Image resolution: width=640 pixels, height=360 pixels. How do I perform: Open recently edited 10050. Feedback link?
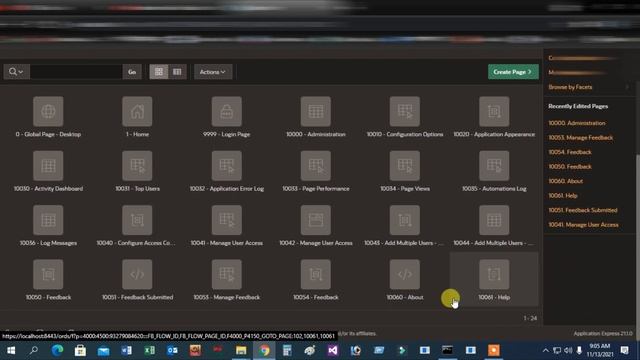coord(570,167)
